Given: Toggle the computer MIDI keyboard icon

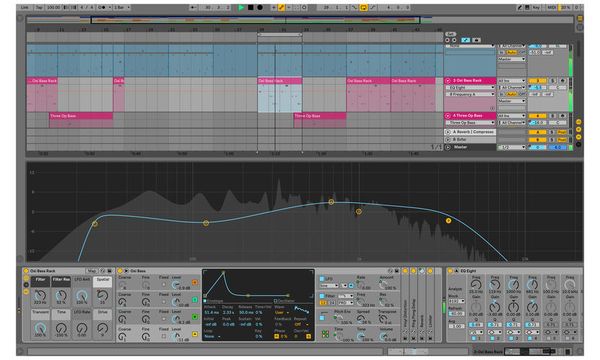Looking at the screenshot, I should point(527,7).
